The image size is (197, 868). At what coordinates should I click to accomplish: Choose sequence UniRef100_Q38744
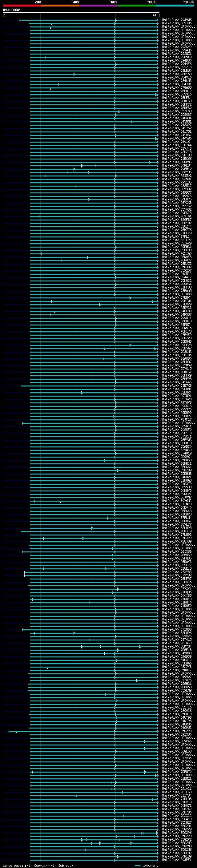click(176, 145)
